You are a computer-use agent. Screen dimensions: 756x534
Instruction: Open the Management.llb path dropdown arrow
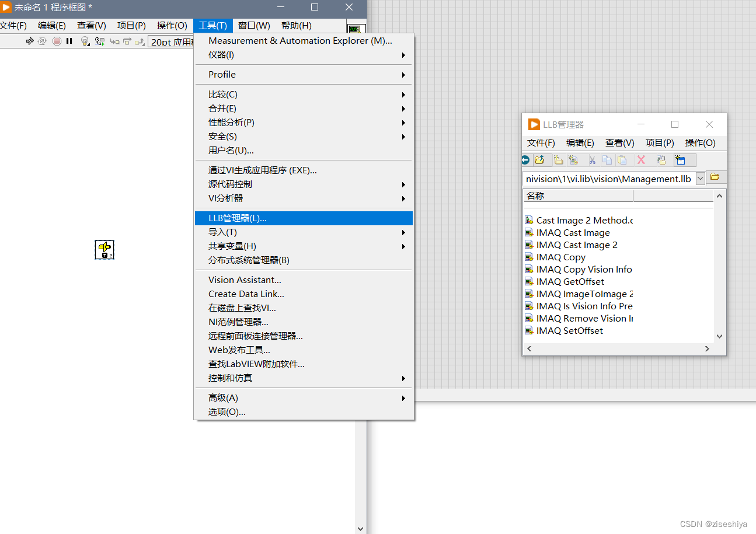point(700,179)
